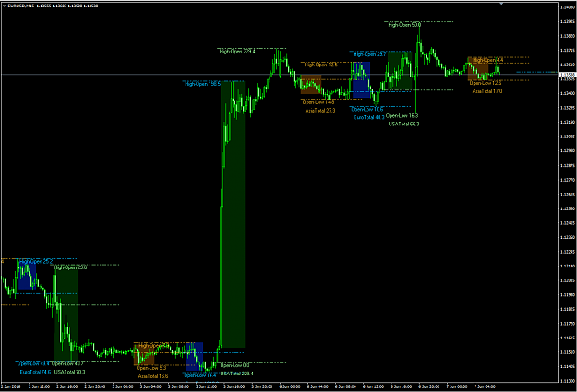This screenshot has width=577, height=392.
Task: Select the 'AsiaTotal 27.3' label
Action: click(320, 111)
